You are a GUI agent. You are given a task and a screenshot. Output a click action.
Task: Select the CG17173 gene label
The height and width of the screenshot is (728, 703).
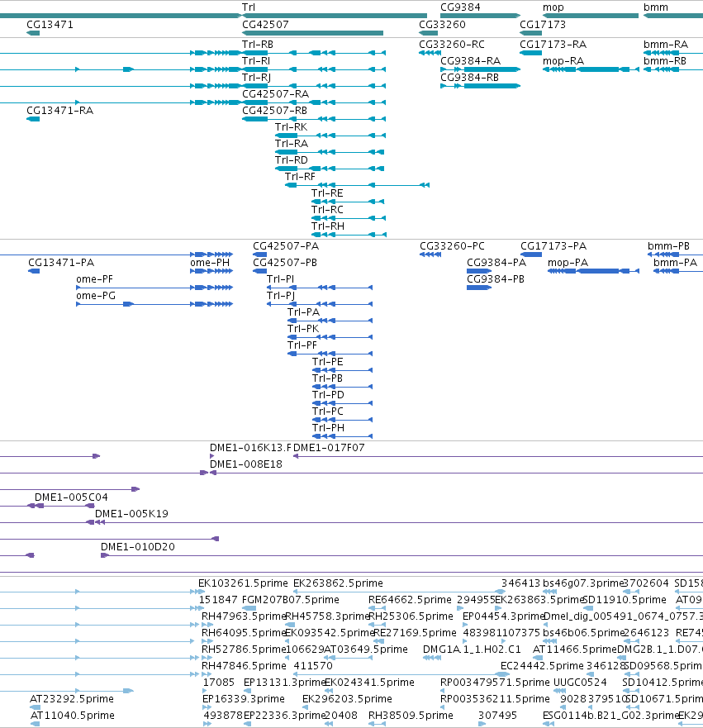click(543, 25)
